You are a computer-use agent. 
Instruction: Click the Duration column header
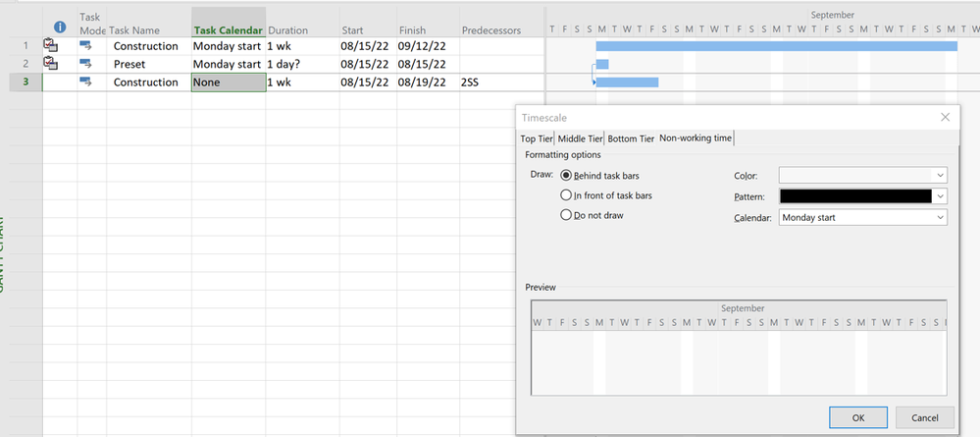[x=302, y=23]
